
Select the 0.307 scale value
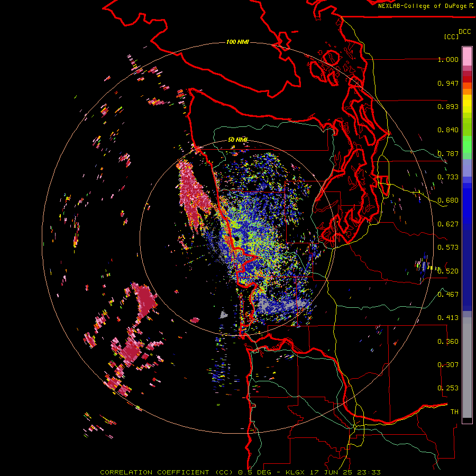pyautogui.click(x=448, y=365)
